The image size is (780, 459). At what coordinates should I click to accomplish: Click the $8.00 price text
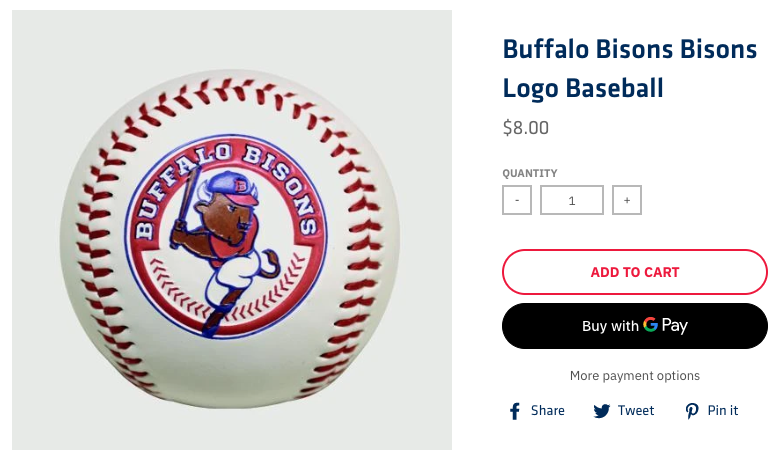click(525, 128)
